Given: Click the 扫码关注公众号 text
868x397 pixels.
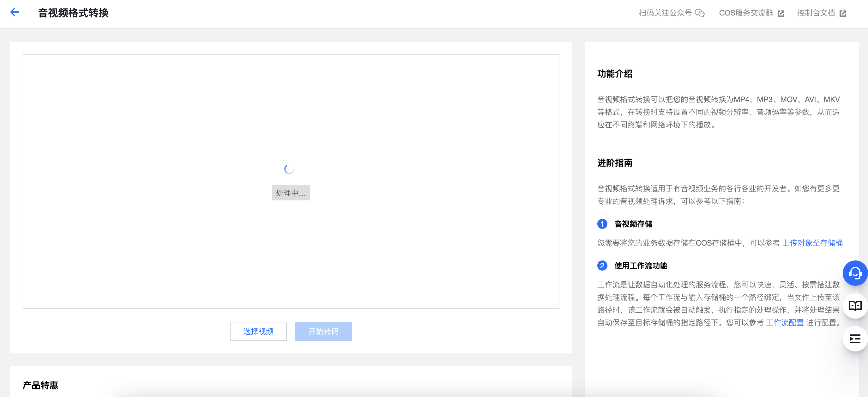Looking at the screenshot, I should 665,13.
